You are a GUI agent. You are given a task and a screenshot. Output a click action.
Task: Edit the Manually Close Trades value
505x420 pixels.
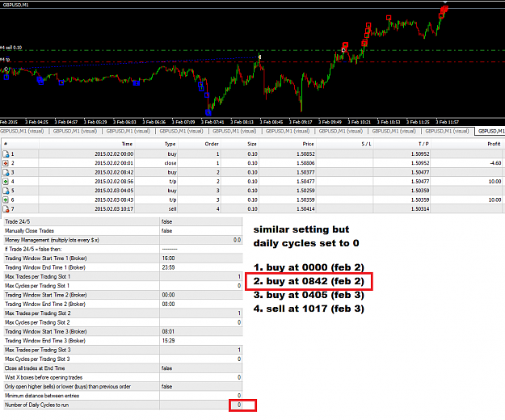200,231
